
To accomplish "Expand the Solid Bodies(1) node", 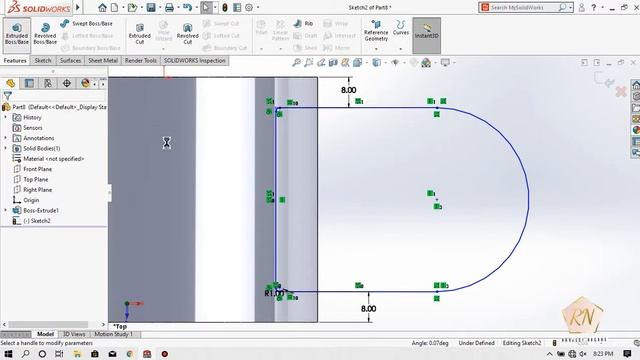I will point(6,148).
